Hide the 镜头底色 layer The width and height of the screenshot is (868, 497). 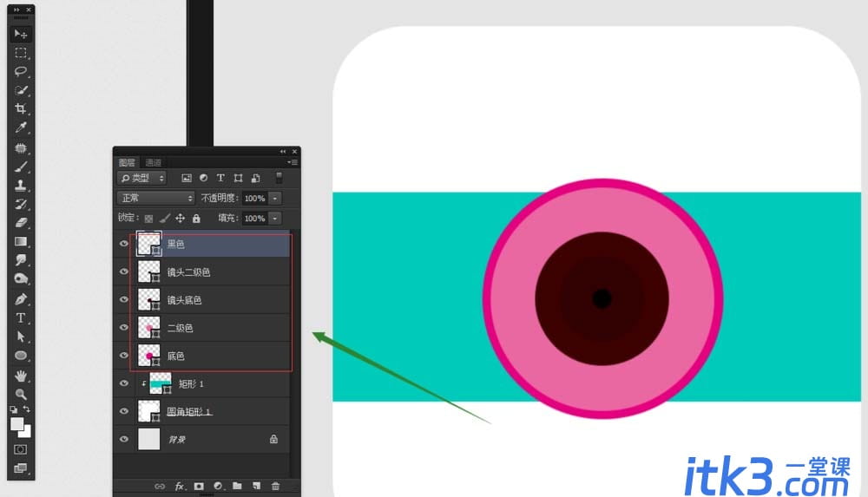124,299
